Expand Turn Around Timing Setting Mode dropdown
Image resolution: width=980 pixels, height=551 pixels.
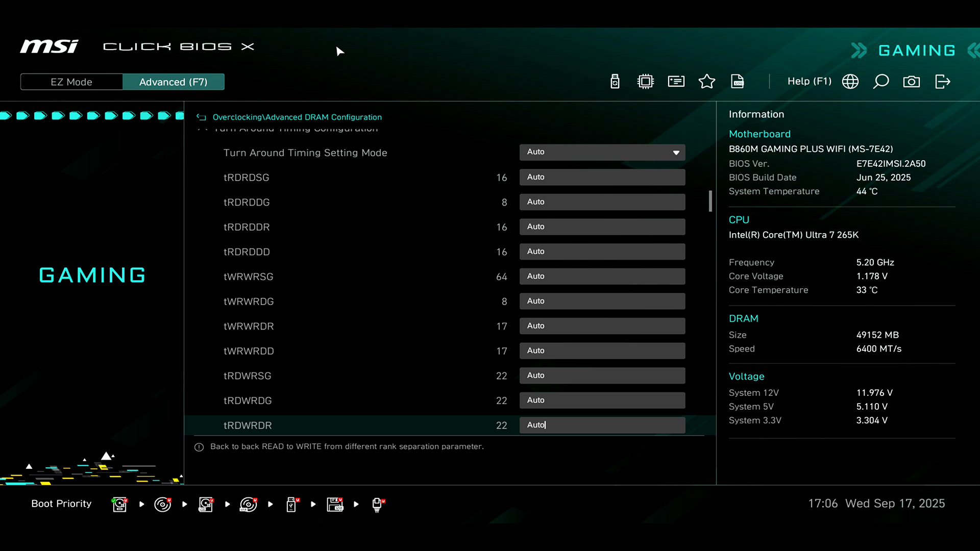tap(602, 152)
